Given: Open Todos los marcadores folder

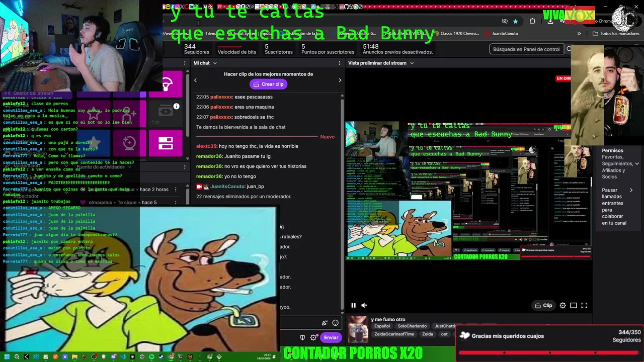Looking at the screenshot, I should [x=616, y=33].
